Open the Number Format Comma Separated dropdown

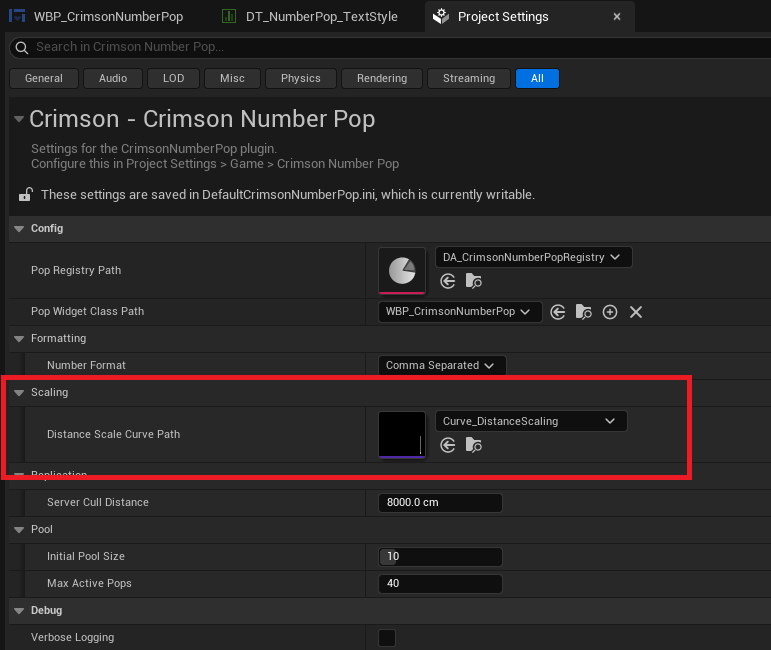[x=442, y=365]
